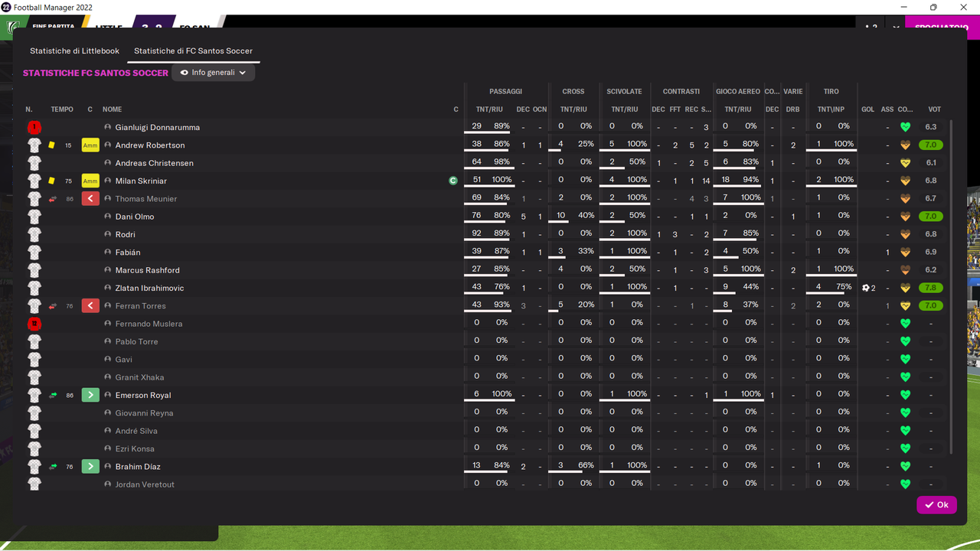Click Emerson Royal's green substituted-on arrow
Viewport: 980px width, 551px height.
[x=90, y=396]
